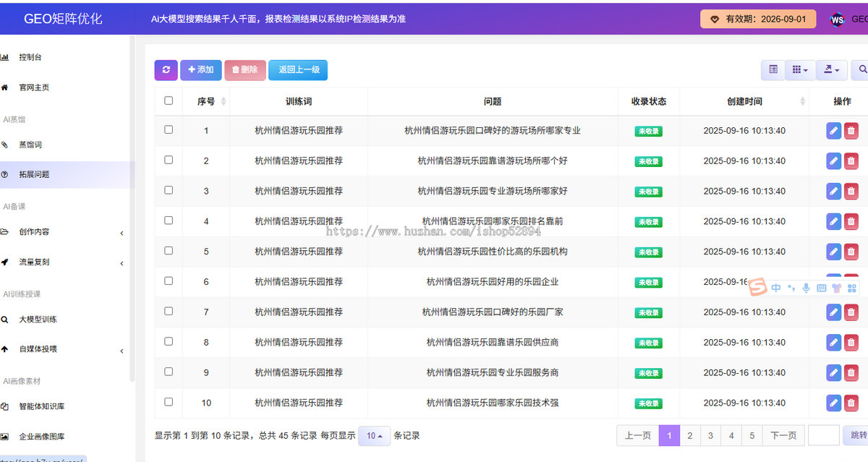Click the microphone icon in Sogou toolbar

click(x=807, y=288)
